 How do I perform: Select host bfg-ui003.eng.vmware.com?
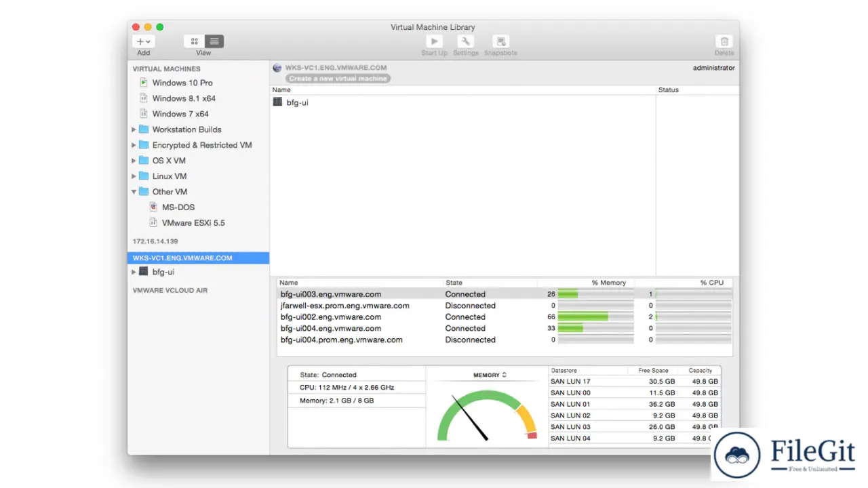(505, 294)
